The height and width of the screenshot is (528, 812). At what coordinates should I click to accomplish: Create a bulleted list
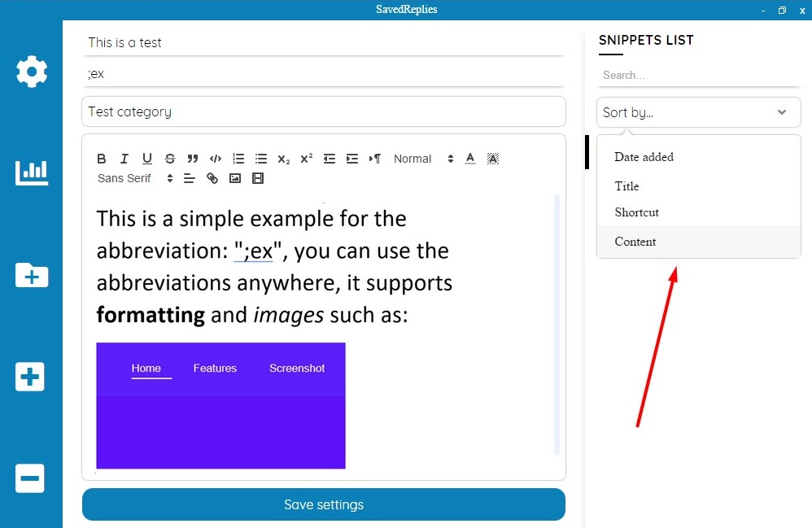point(261,159)
